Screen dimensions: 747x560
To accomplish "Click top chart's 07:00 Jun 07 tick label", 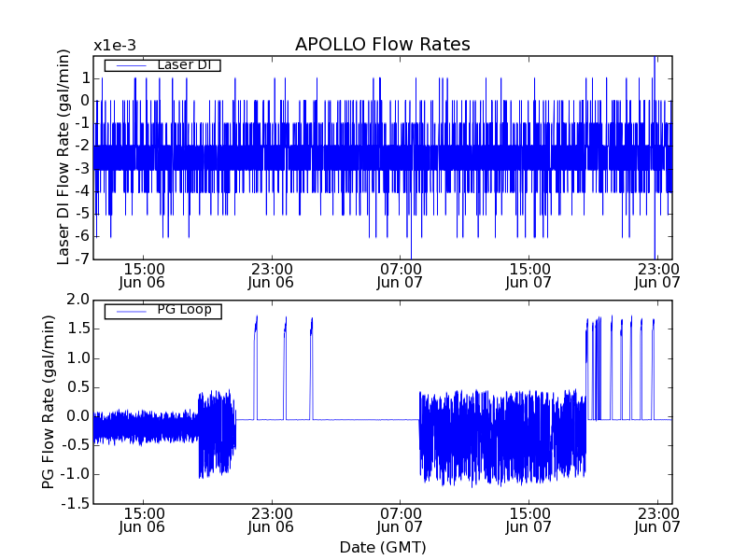I will click(401, 275).
